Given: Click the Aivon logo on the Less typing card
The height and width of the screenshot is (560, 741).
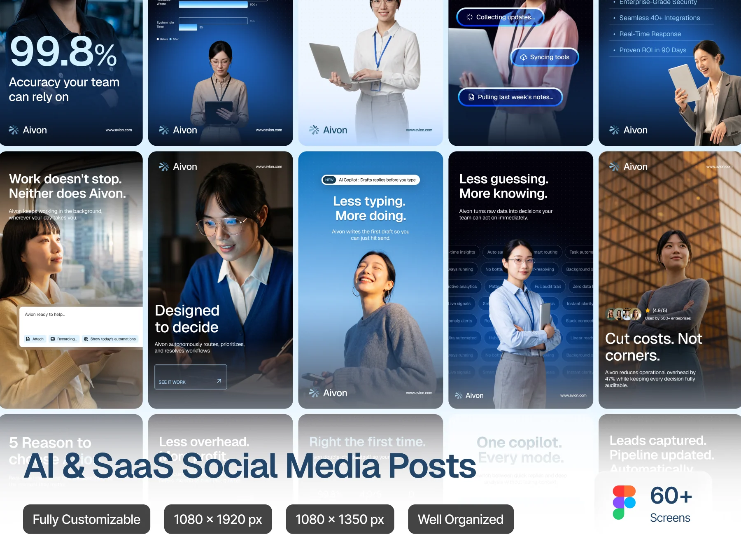Looking at the screenshot, I should (328, 393).
